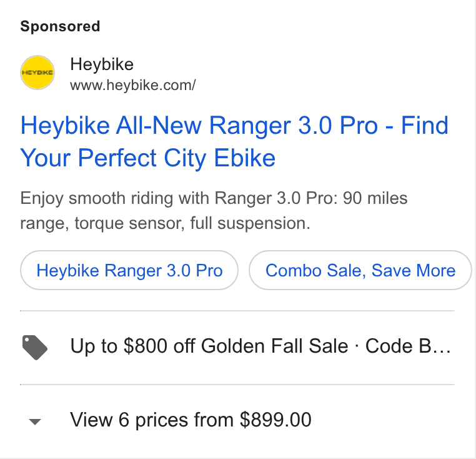Expand the prices list arrow

click(x=35, y=421)
